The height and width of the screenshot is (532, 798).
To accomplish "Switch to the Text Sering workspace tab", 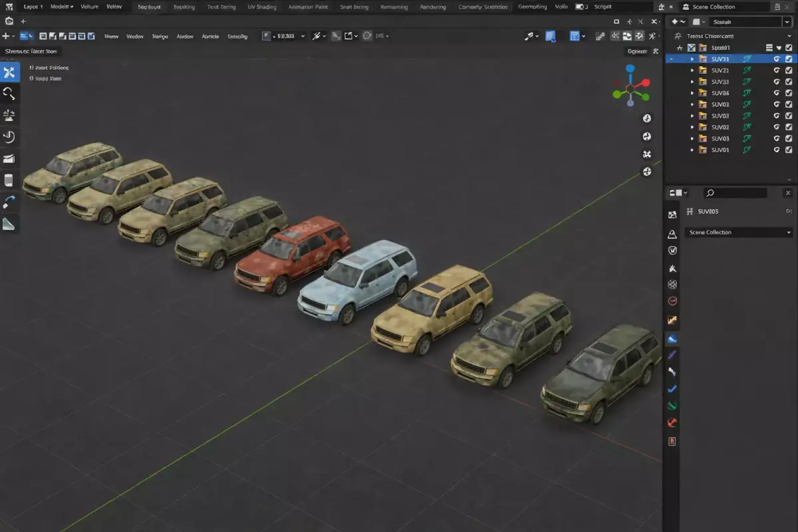I will click(x=221, y=6).
